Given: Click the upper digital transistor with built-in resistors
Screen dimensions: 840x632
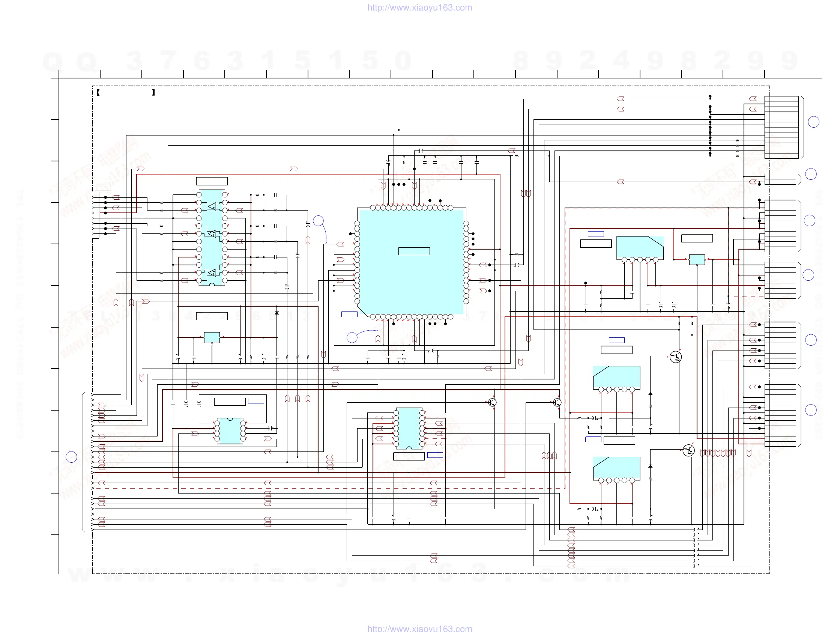Looking at the screenshot, I should click(x=675, y=357).
